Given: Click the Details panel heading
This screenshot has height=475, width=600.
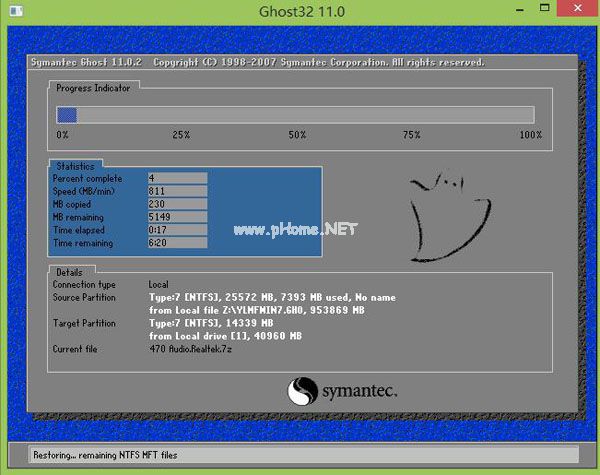Looking at the screenshot, I should pos(69,272).
